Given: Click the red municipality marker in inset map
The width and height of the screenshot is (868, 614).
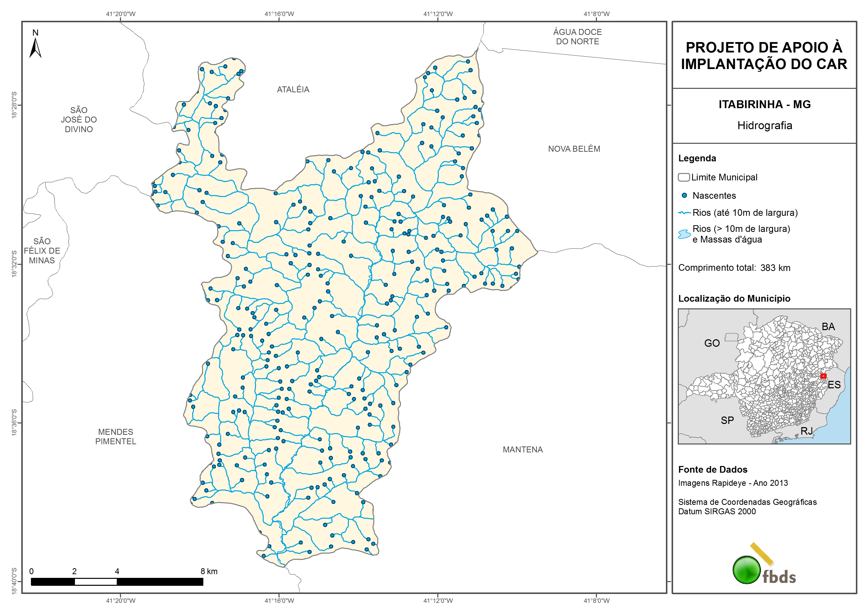Looking at the screenshot, I should tap(823, 376).
